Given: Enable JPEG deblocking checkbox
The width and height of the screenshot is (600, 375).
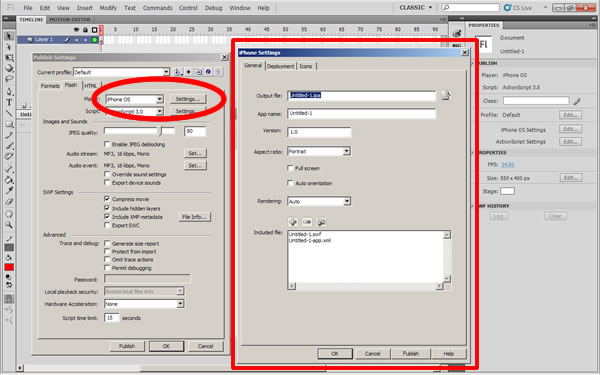Looking at the screenshot, I should [108, 144].
